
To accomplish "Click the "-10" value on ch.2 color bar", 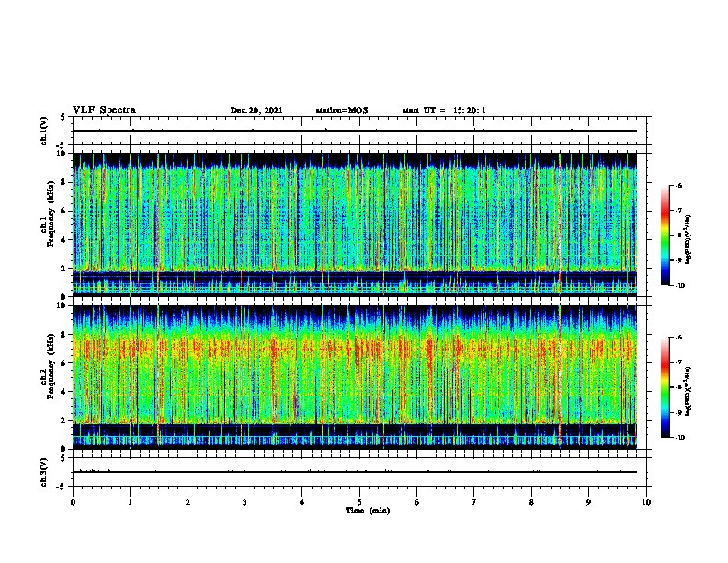I will pyautogui.click(x=680, y=437).
